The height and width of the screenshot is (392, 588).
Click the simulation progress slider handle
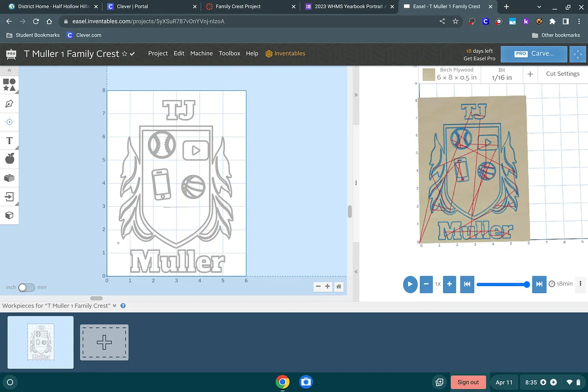point(527,284)
